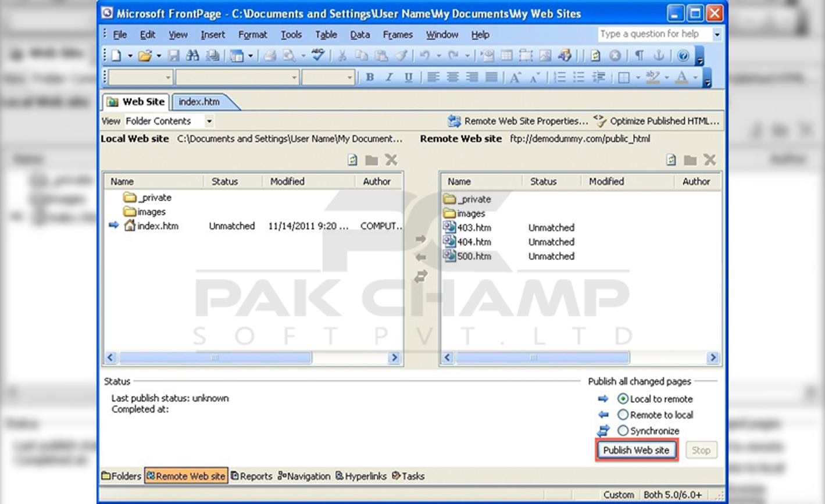This screenshot has width=825, height=504.
Task: Expand the Open icon dropdown arrow
Action: point(158,56)
